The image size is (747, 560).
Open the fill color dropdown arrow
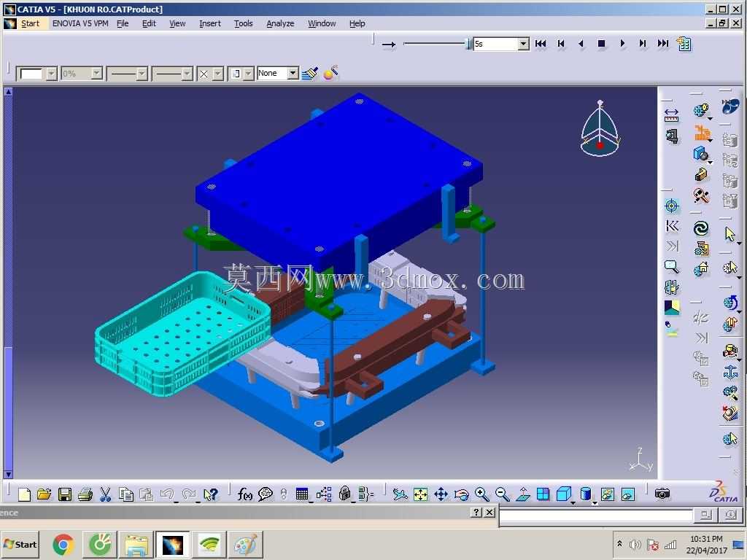point(52,74)
